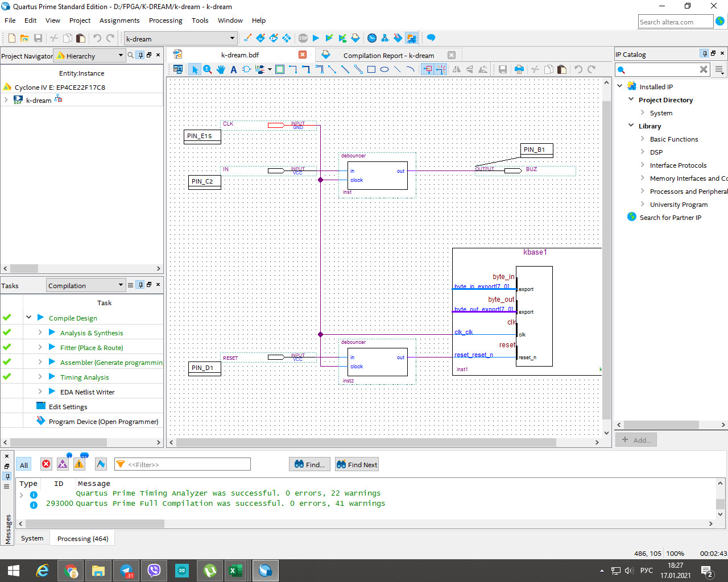The width and height of the screenshot is (728, 582).
Task: Toggle the Selection pointer tool
Action: coord(195,69)
